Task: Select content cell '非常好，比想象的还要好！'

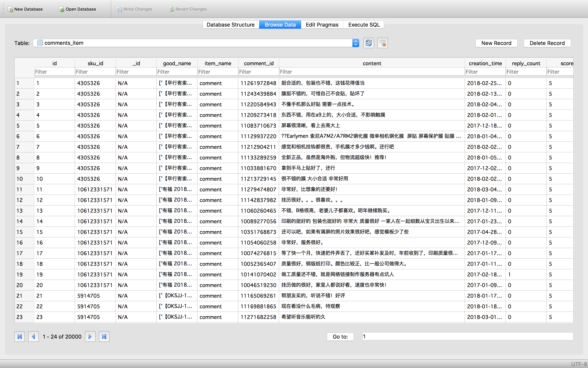Action: 372,189
